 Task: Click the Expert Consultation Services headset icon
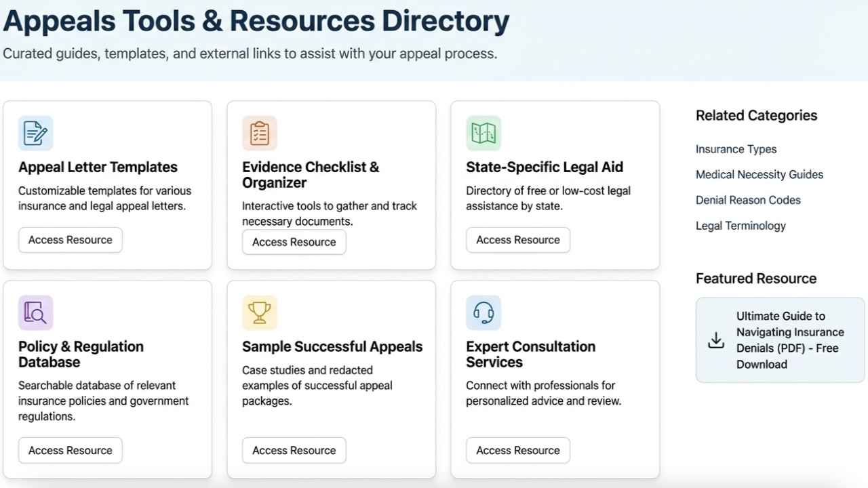point(483,312)
